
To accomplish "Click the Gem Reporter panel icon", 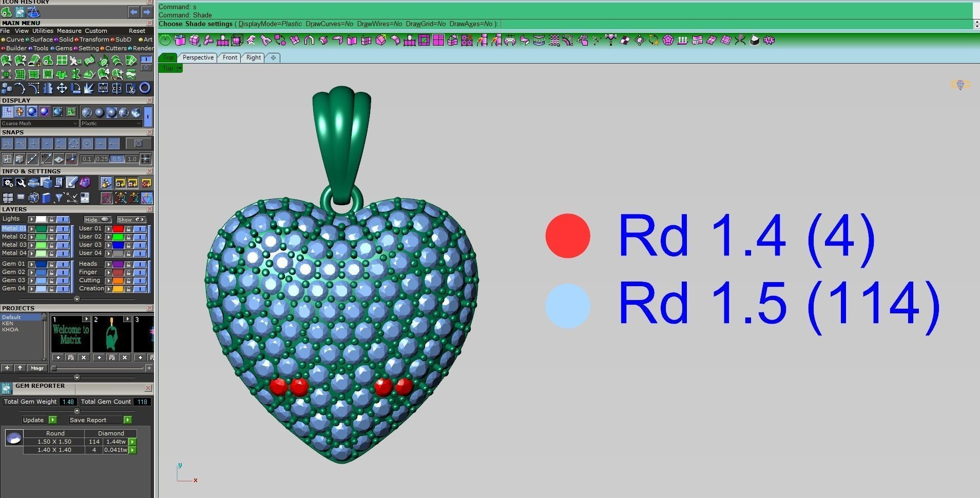I will 6,388.
